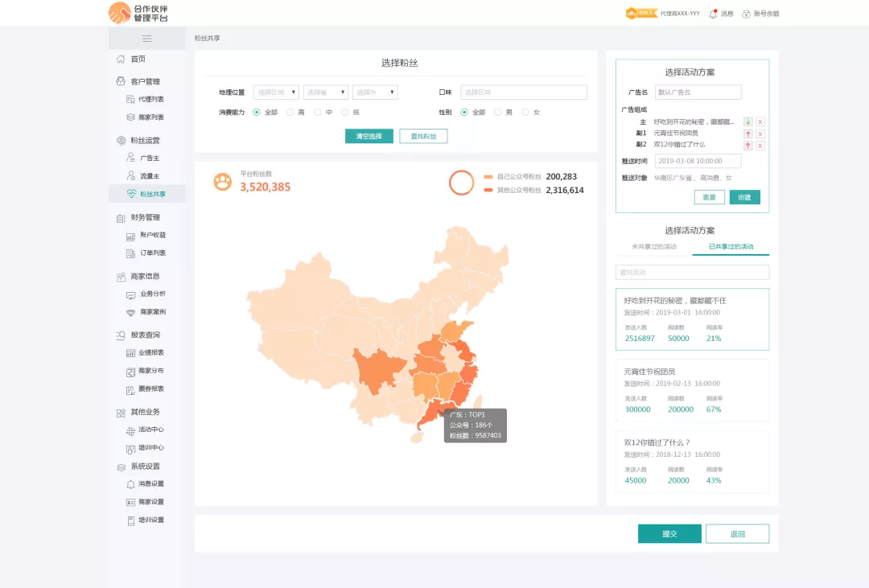
Task: Click the down arrow for the 主 ad row
Action: pyautogui.click(x=748, y=121)
